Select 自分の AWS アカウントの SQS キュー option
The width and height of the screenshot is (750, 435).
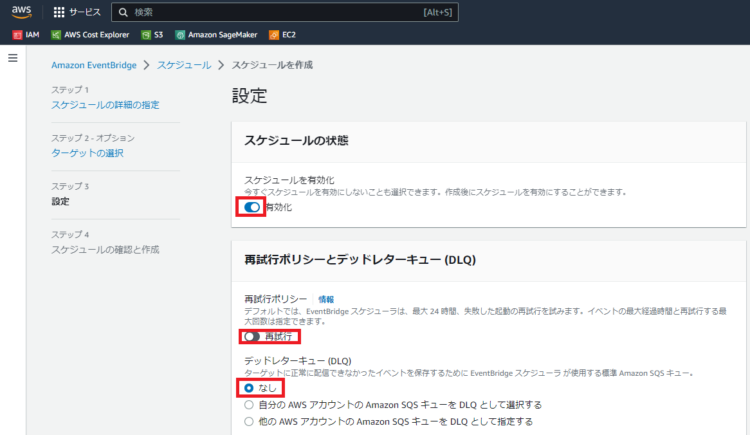tap(249, 405)
